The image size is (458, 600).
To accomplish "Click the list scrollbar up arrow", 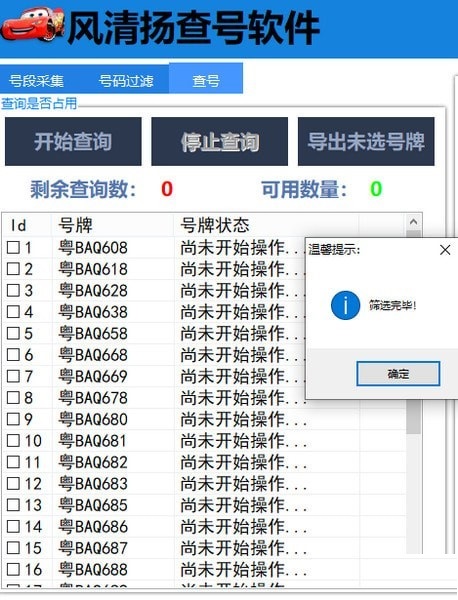I will click(413, 222).
